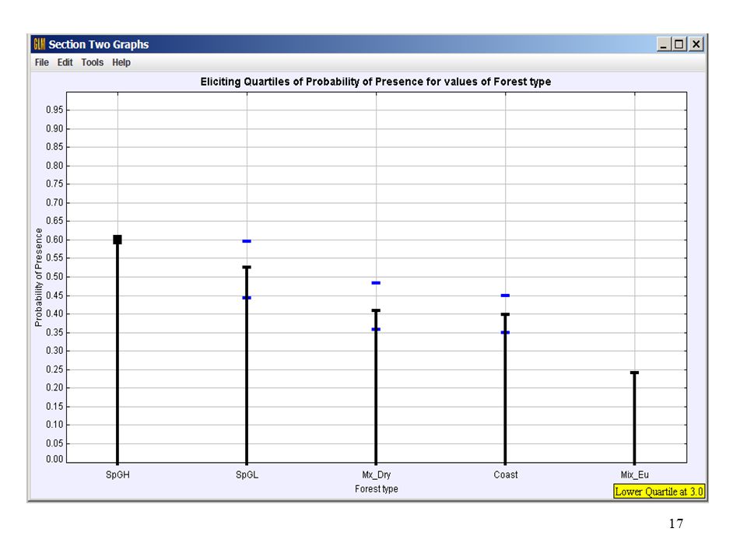This screenshot has width=747, height=560.
Task: Click the chart title Eliciting Quartiles text
Action: pyautogui.click(x=375, y=82)
